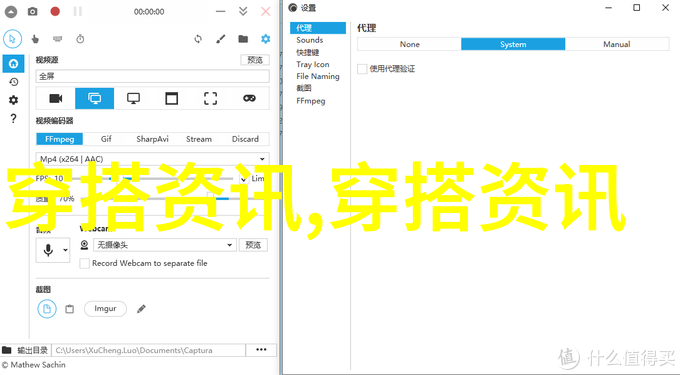
Task: Select the webcam-only video source icon
Action: point(56,98)
